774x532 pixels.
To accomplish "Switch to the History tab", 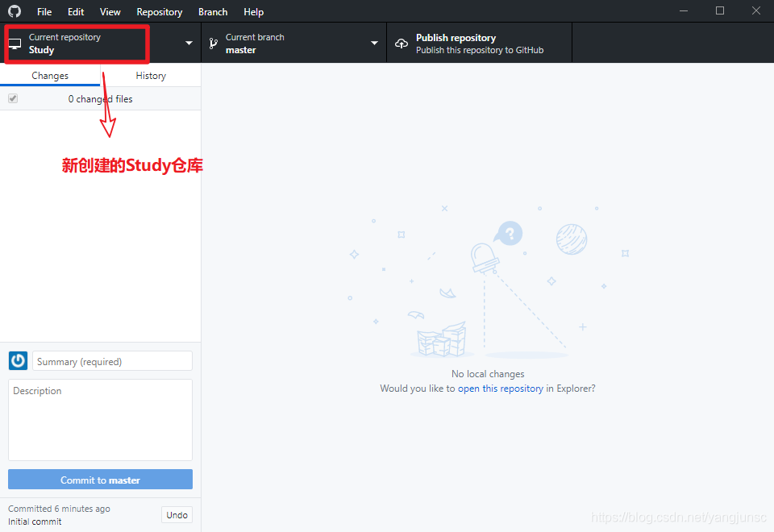I will coord(151,76).
